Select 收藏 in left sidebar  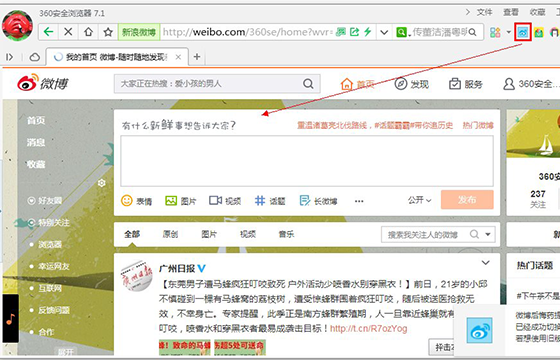tap(36, 164)
